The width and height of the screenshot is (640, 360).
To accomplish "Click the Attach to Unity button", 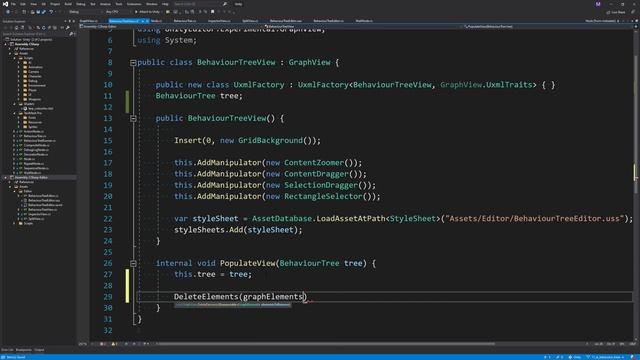I will point(147,12).
